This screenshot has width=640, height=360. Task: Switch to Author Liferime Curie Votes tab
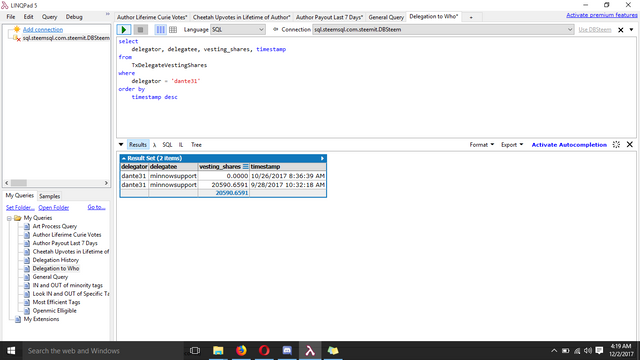point(152,17)
